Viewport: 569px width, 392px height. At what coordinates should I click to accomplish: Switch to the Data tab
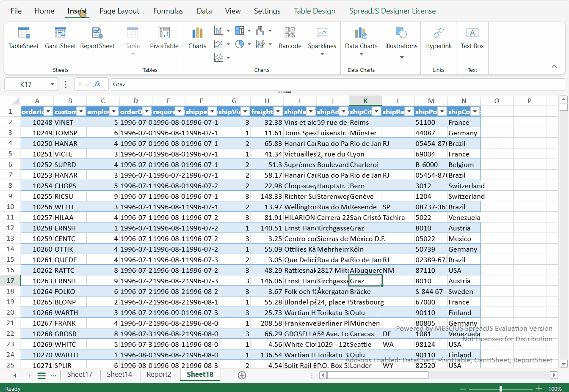pyautogui.click(x=204, y=11)
